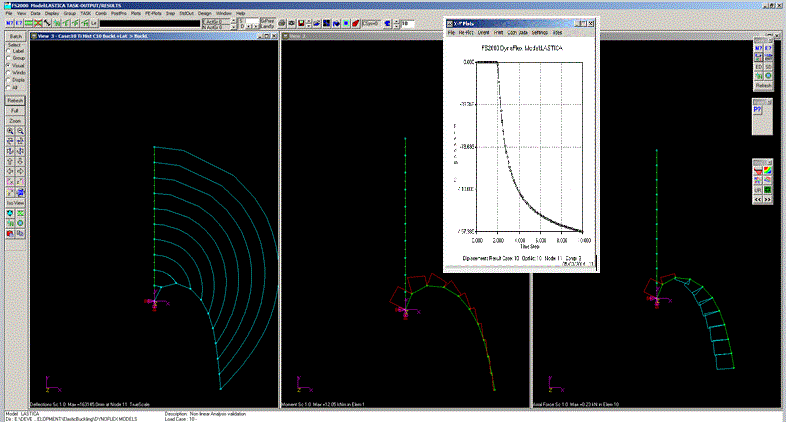Click the E? element query icon in main toolbar
The height and width of the screenshot is (422, 786).
[21, 22]
